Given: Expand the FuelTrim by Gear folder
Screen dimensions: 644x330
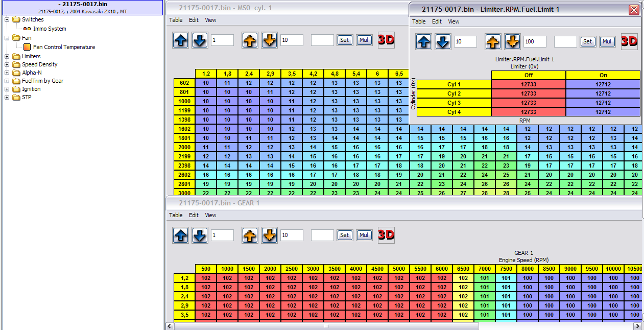Looking at the screenshot, I should [x=7, y=81].
